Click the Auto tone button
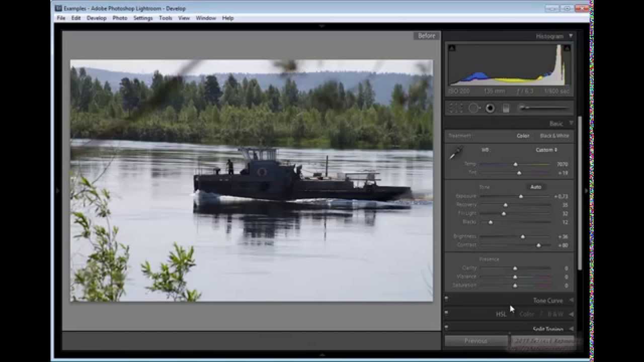 [x=536, y=187]
